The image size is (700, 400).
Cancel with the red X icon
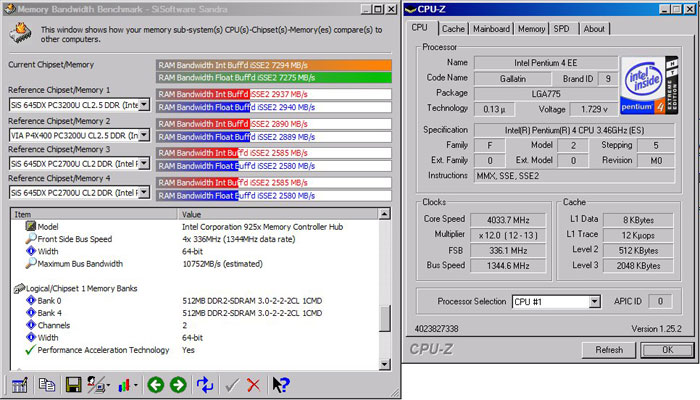click(x=253, y=385)
